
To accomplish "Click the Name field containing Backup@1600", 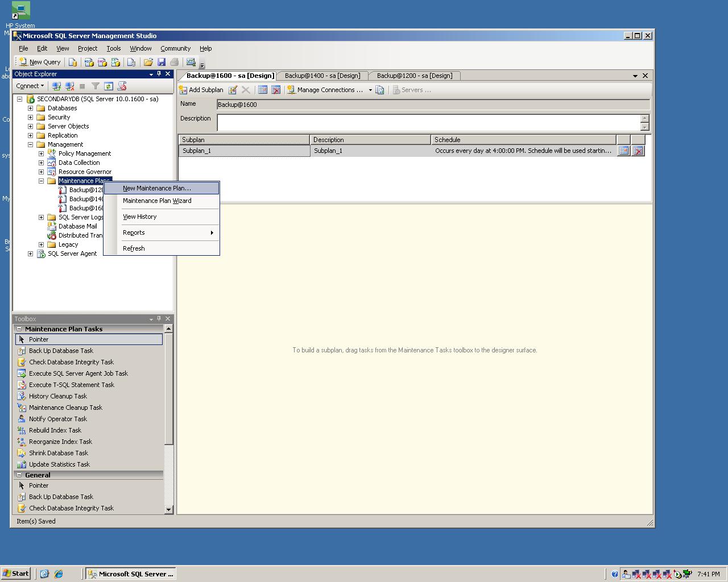I will [433, 105].
